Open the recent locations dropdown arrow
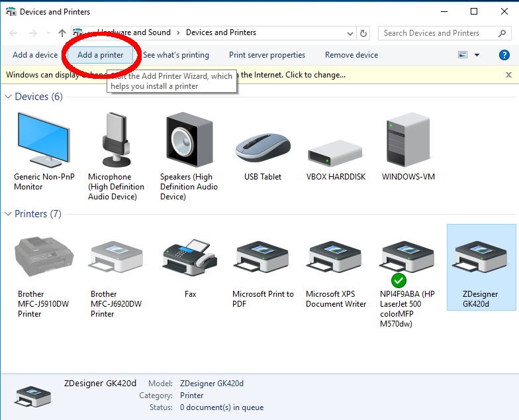 click(x=48, y=33)
